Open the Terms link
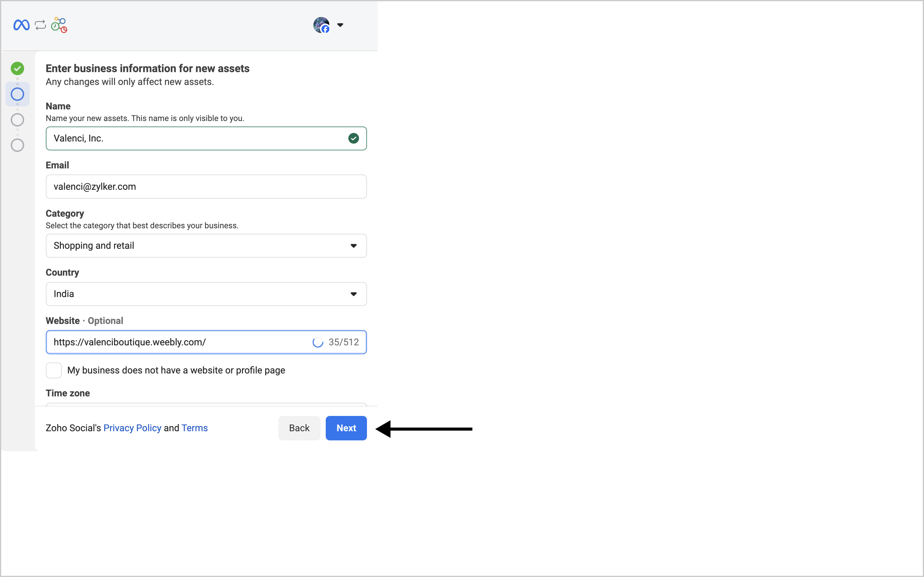Image resolution: width=924 pixels, height=577 pixels. click(195, 428)
